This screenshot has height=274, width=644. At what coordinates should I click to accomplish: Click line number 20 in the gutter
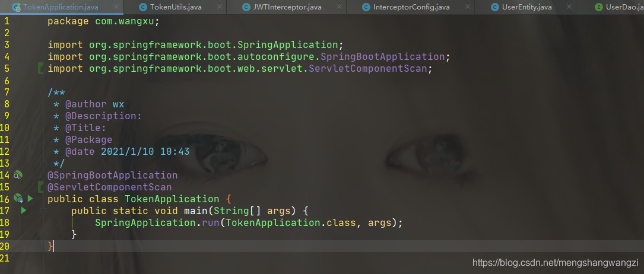[5, 247]
